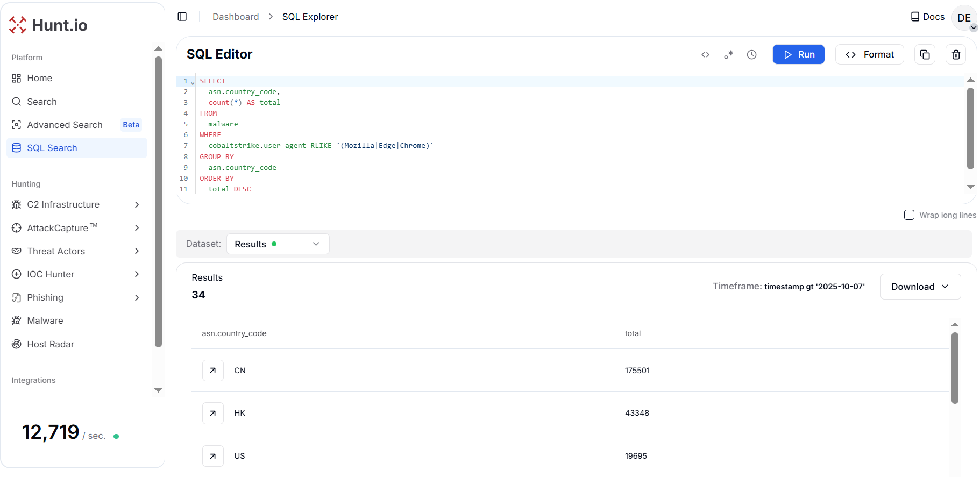
Task: Click editor scroll up arrow
Action: click(970, 80)
